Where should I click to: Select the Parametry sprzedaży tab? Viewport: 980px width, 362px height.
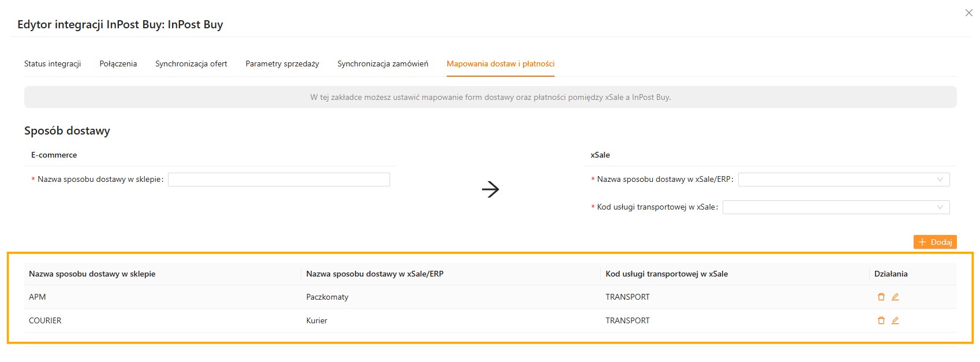[x=282, y=64]
